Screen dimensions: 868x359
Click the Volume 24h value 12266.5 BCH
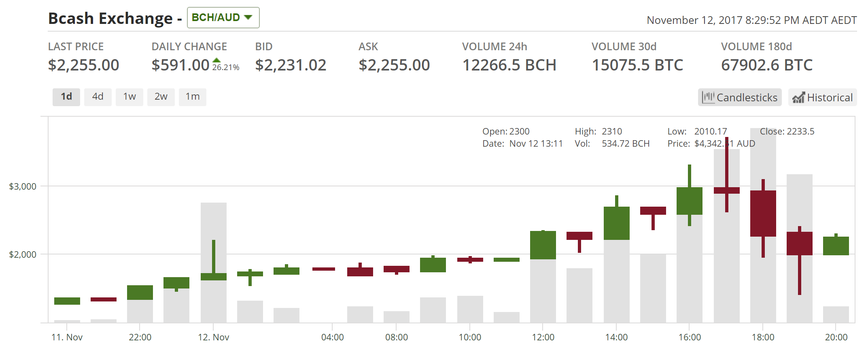point(509,65)
